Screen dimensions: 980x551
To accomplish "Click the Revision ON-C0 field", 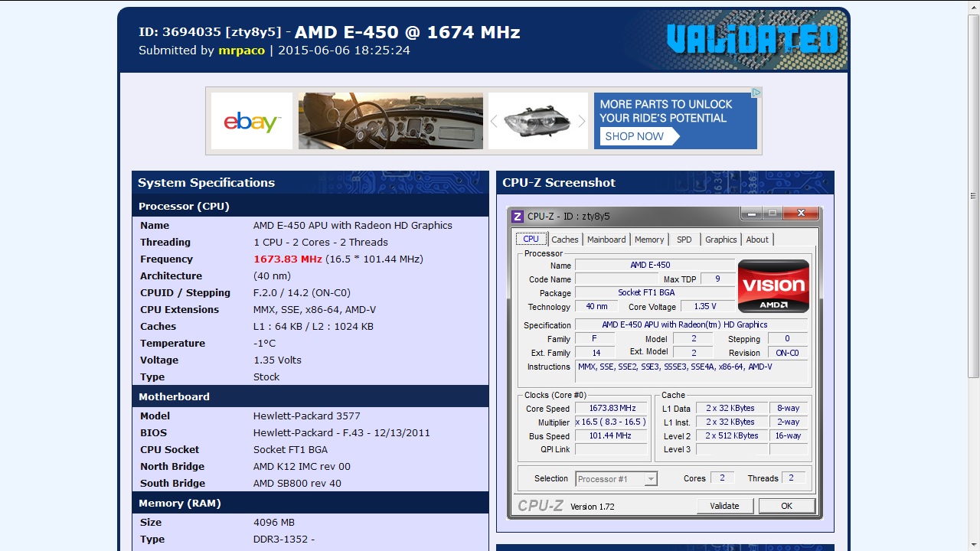I will (x=787, y=353).
